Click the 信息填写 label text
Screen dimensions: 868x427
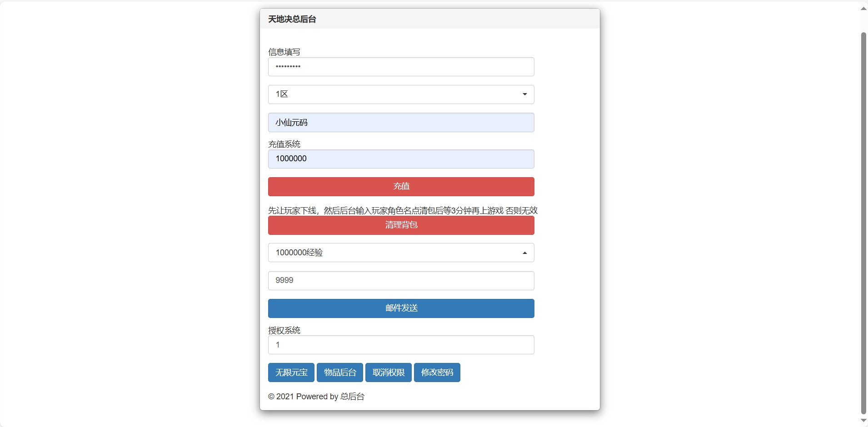pos(284,52)
